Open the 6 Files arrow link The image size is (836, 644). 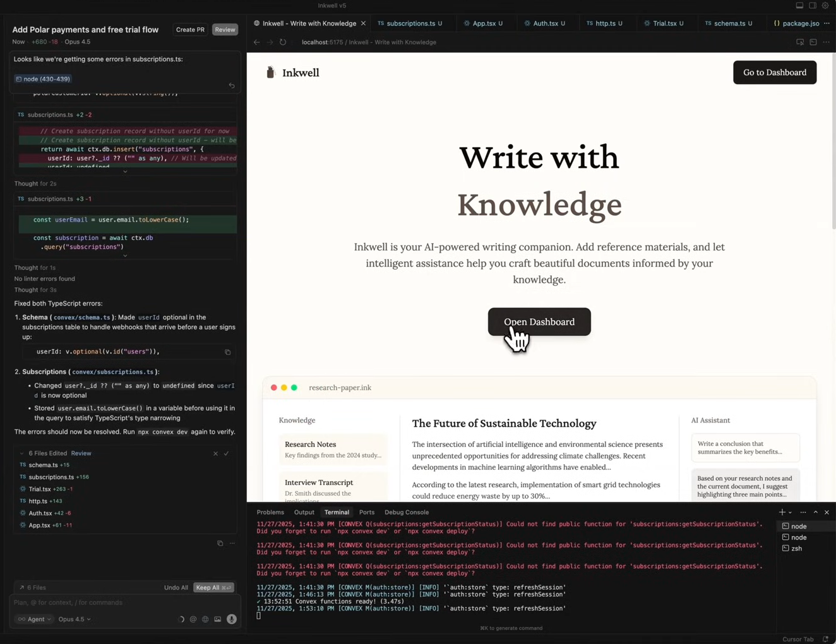[x=32, y=588]
